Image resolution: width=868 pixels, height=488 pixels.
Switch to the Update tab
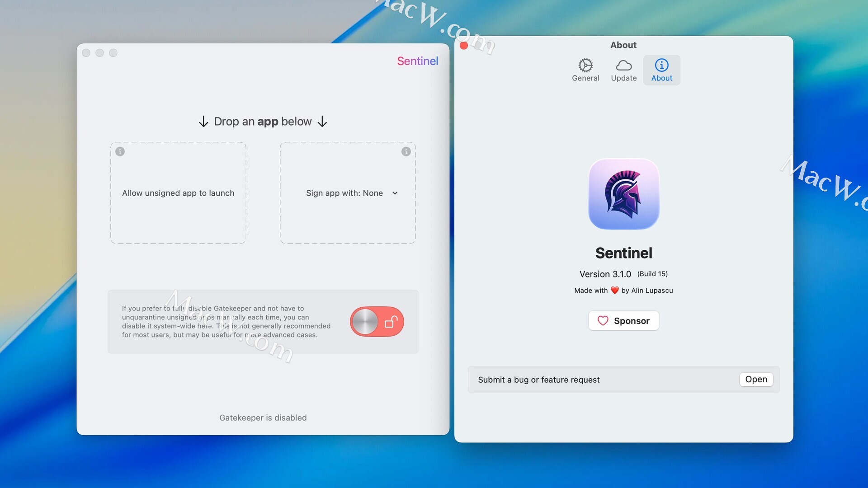point(624,70)
